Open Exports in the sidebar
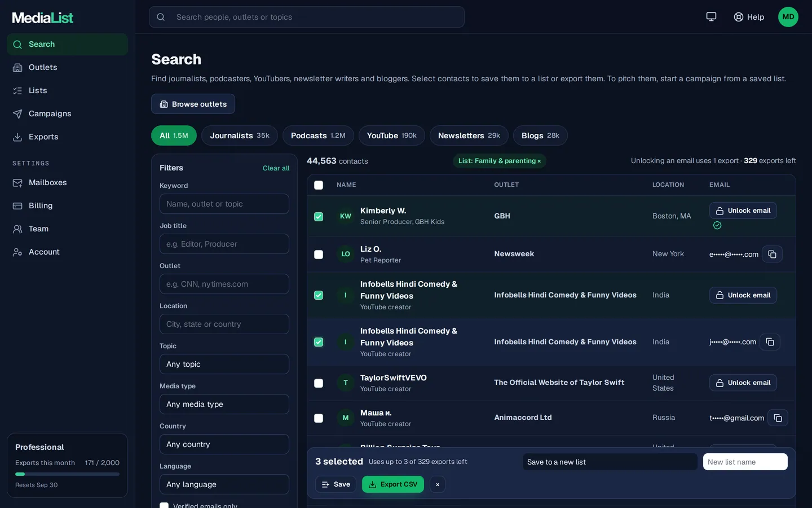 point(67,137)
